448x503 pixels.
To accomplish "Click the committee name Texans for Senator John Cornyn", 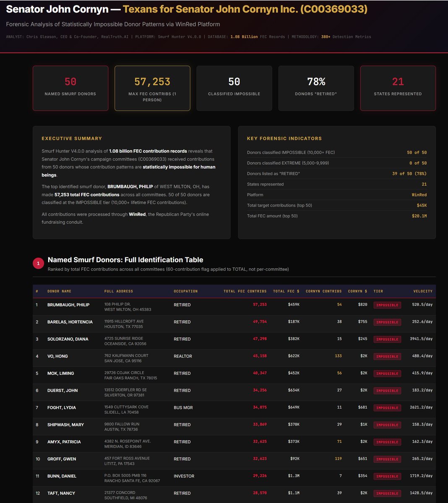I will pyautogui.click(x=245, y=9).
